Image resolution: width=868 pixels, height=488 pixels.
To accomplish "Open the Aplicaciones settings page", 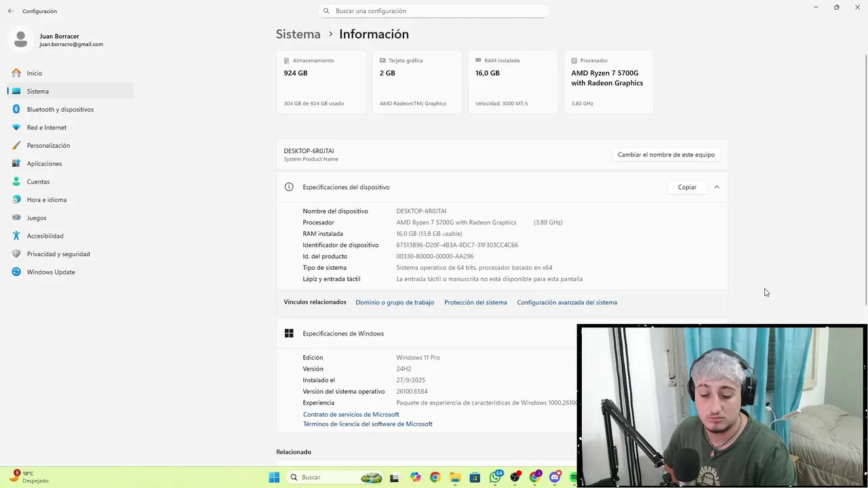I will [71, 163].
